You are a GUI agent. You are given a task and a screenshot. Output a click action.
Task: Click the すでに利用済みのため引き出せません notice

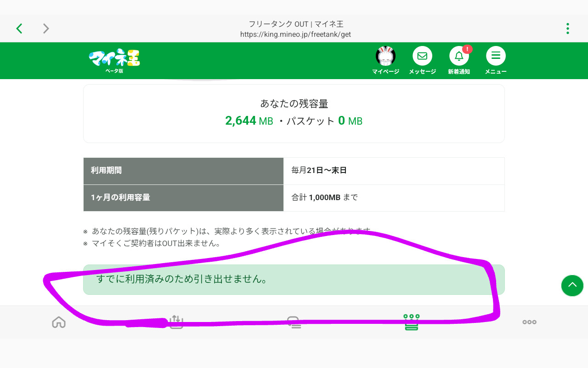click(294, 280)
